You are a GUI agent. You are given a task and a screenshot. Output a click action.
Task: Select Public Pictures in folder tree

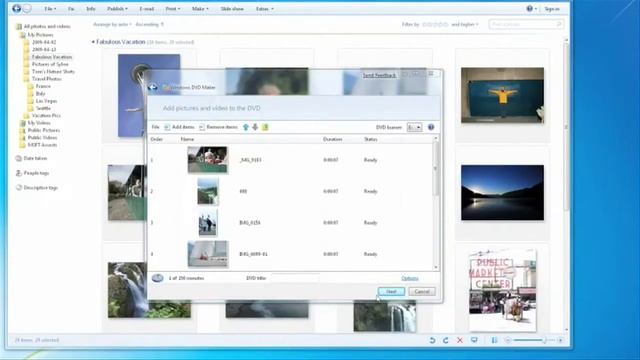click(x=44, y=130)
